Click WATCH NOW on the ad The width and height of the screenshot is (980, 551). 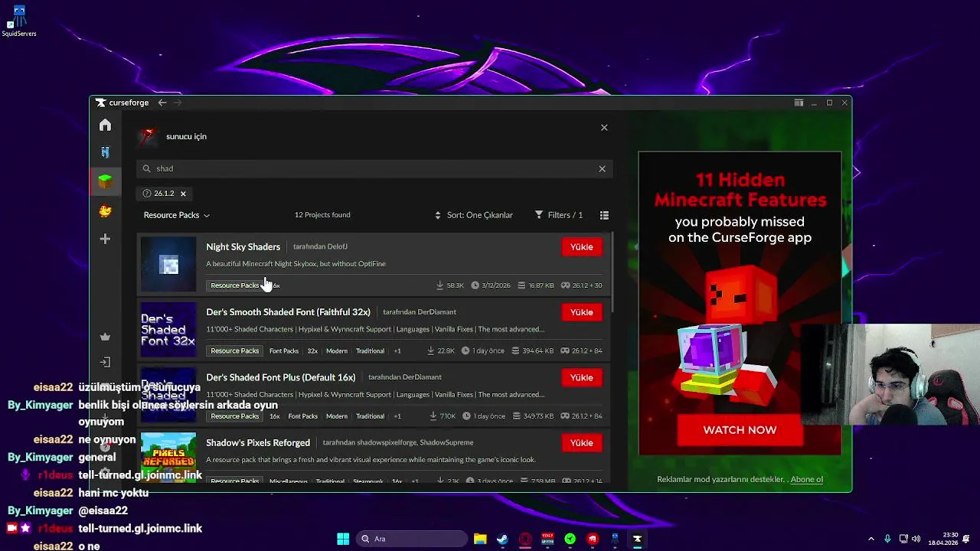(740, 430)
